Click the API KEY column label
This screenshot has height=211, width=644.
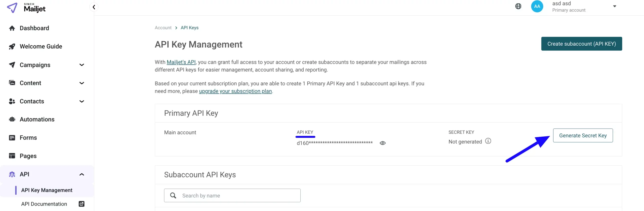point(305,132)
